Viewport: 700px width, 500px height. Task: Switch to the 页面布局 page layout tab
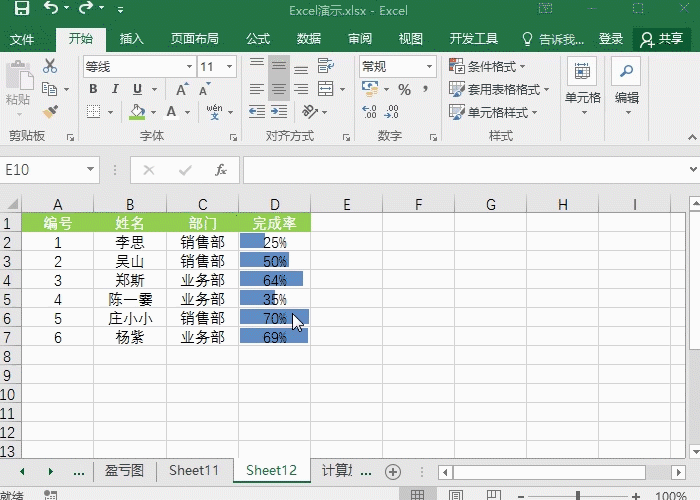pyautogui.click(x=195, y=39)
